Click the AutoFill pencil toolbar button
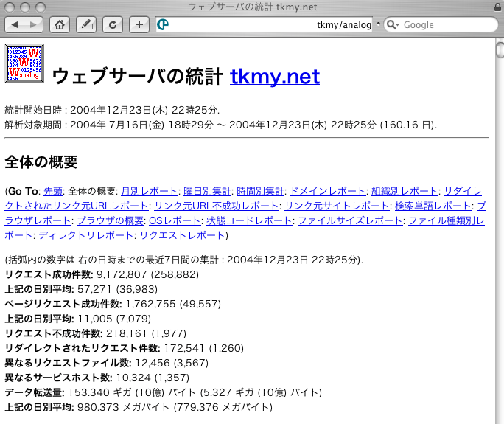This screenshot has height=424, width=504. click(x=86, y=24)
